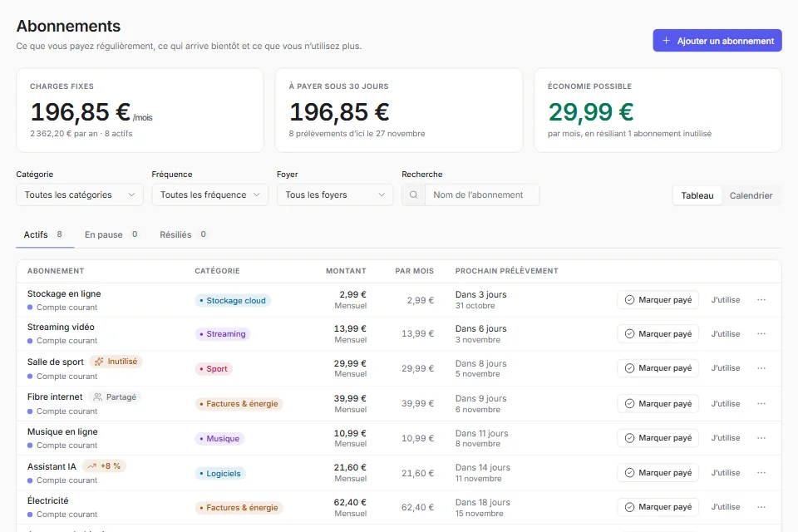Mark Streaming vidéo as paid
The height and width of the screenshot is (532, 798).
coord(658,334)
